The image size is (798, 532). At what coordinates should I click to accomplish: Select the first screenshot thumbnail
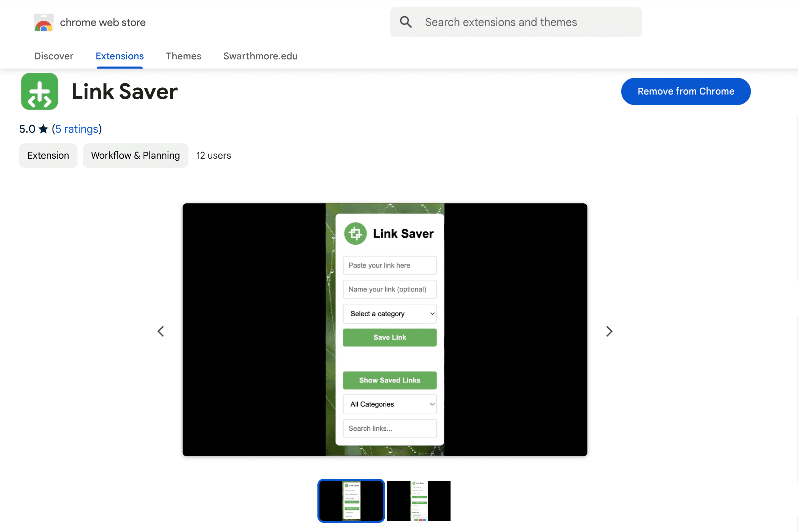[x=351, y=501]
